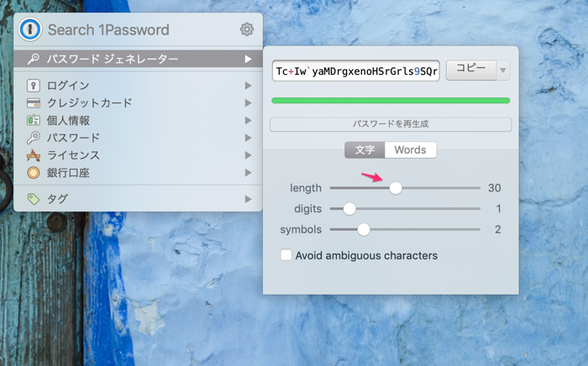
Task: Click the クレジットカード card icon
Action: point(34,102)
